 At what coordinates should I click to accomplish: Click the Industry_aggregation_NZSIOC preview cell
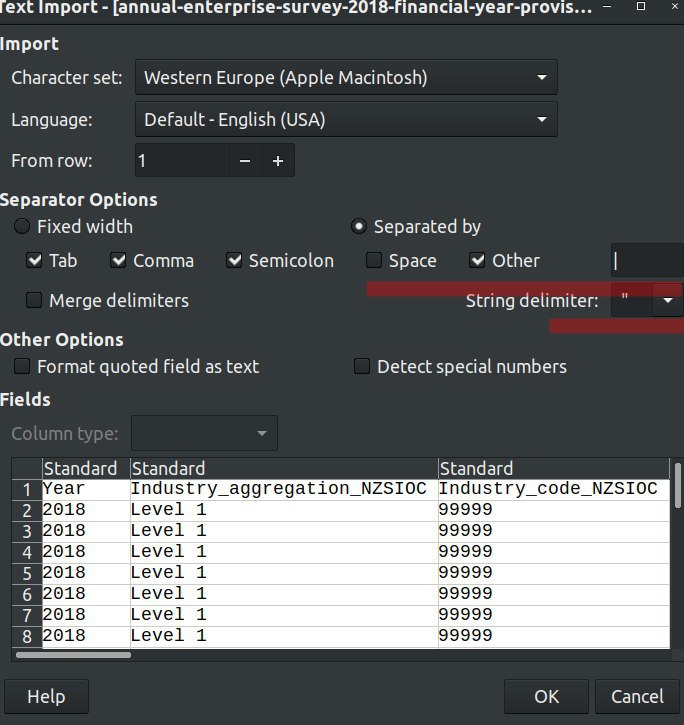tap(284, 489)
